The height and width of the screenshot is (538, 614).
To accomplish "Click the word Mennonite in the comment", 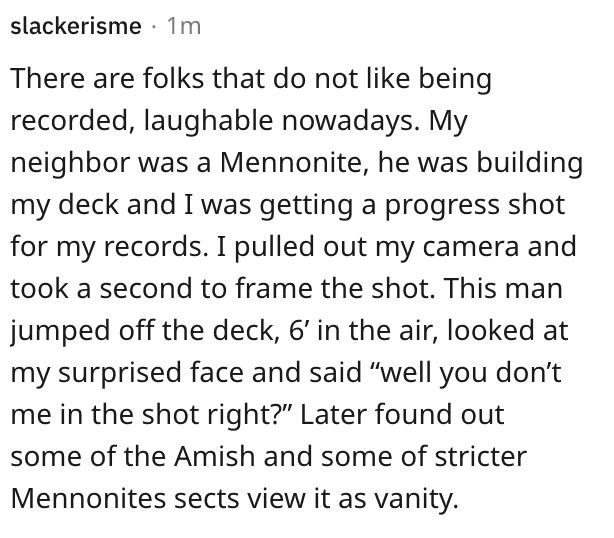I will (292, 162).
